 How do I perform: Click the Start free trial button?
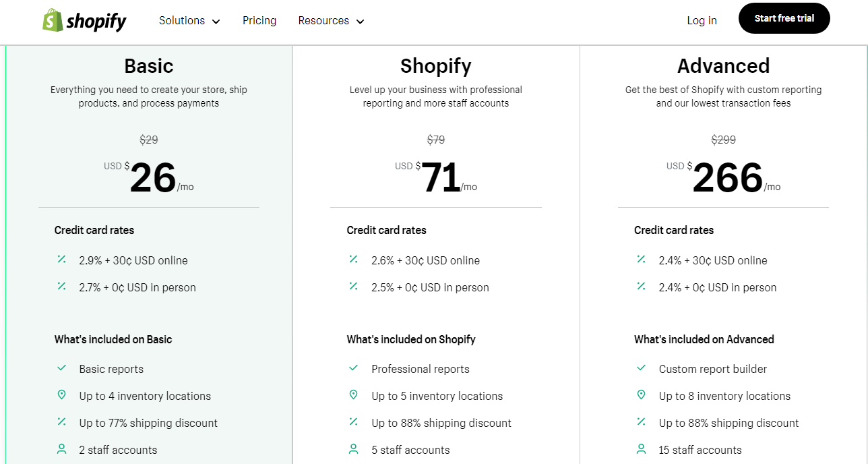click(784, 18)
